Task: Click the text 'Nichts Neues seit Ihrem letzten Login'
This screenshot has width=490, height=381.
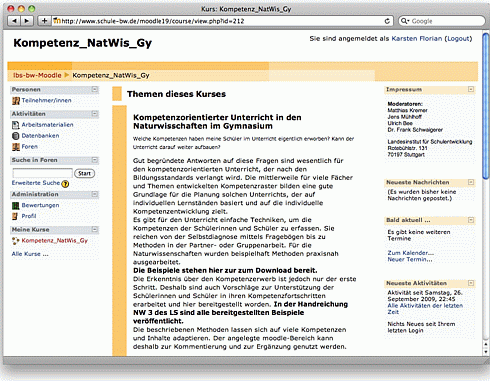Action: click(x=421, y=327)
